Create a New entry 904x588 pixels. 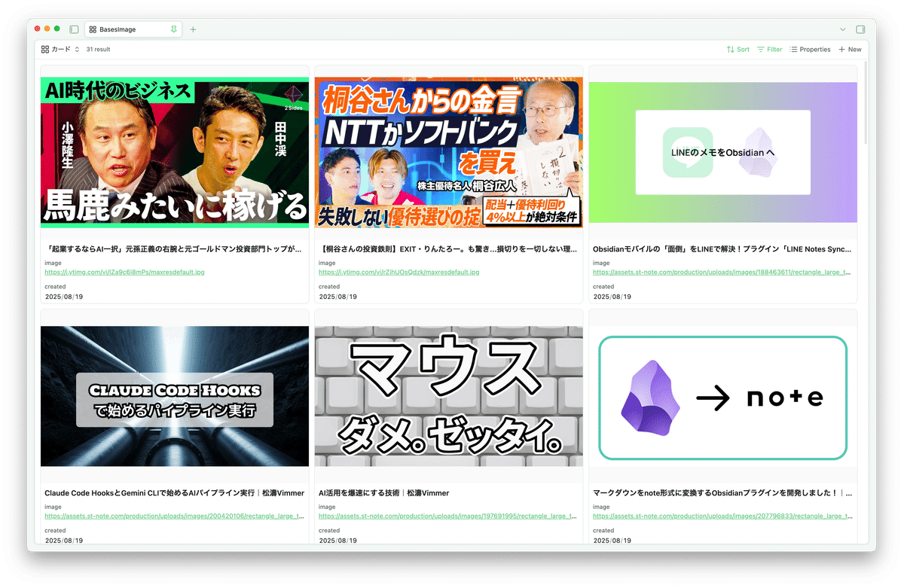(x=850, y=50)
